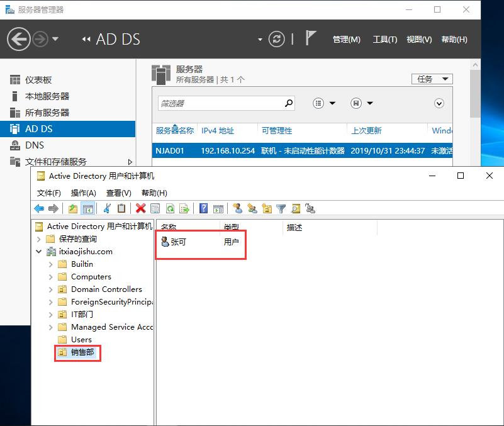Click the back navigation arrow in ADUC toolbar

click(38, 208)
